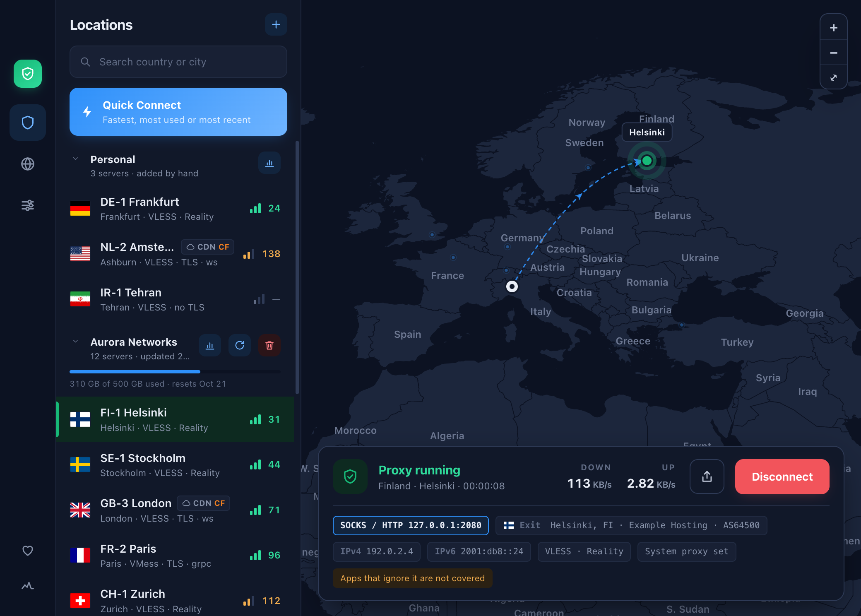Select the FI-1 Helsinki server
This screenshot has width=861, height=616.
176,419
